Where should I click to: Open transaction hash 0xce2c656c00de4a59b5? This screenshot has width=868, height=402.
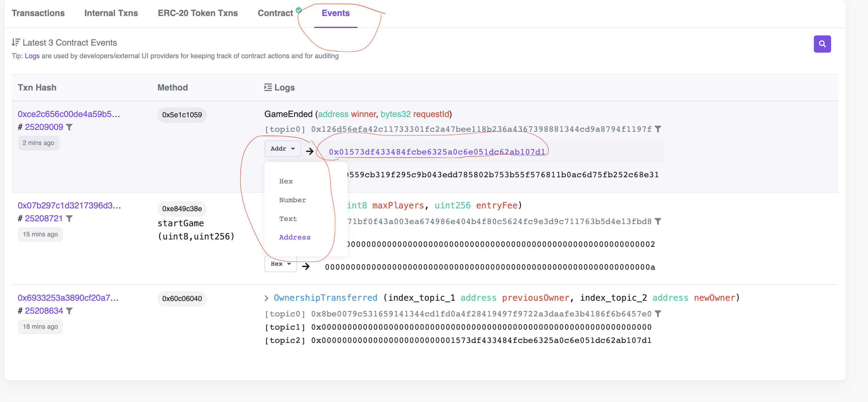[x=68, y=114]
